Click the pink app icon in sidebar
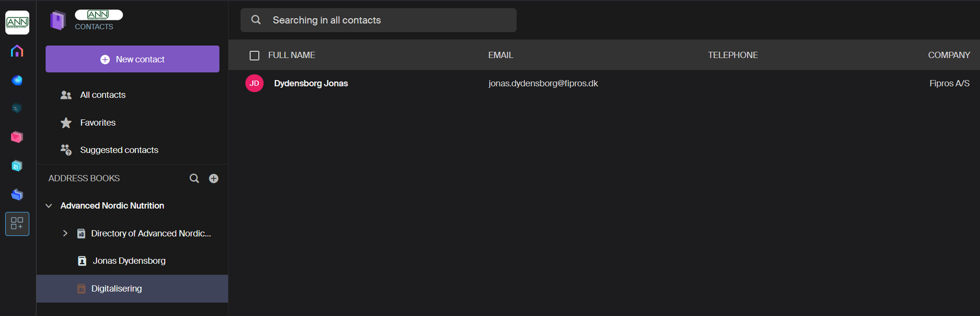The width and height of the screenshot is (980, 316). pyautogui.click(x=17, y=137)
